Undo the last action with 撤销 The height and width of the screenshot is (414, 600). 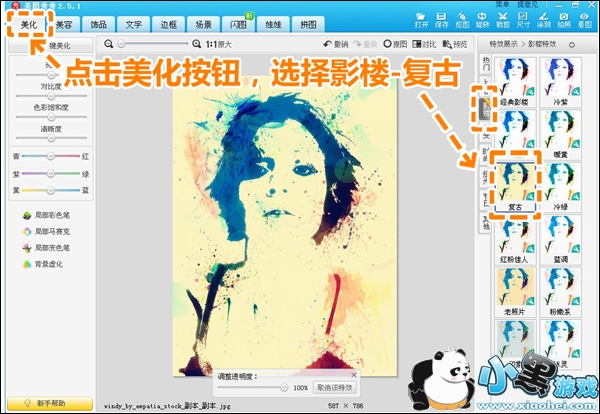336,44
